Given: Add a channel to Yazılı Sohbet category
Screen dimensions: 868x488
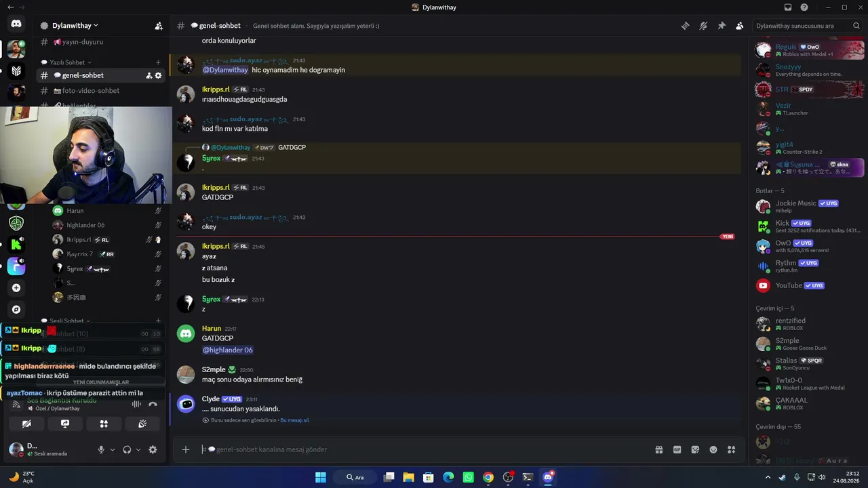Looking at the screenshot, I should pyautogui.click(x=158, y=62).
